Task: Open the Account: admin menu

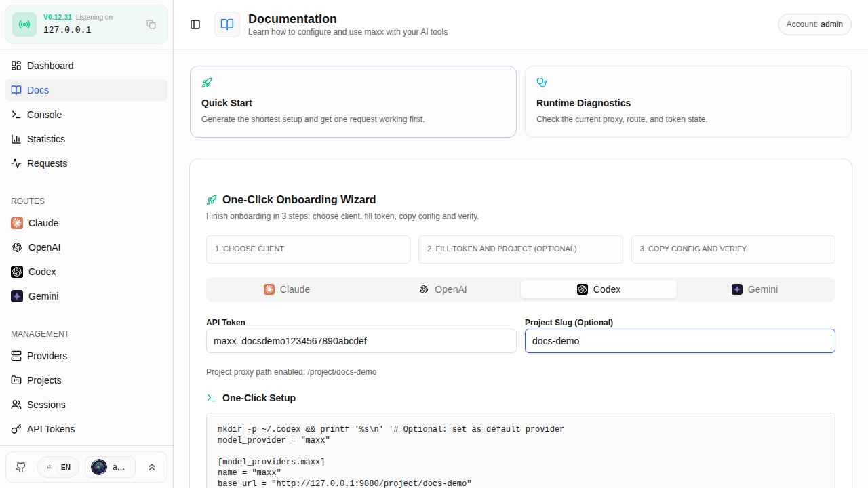Action: tap(814, 24)
